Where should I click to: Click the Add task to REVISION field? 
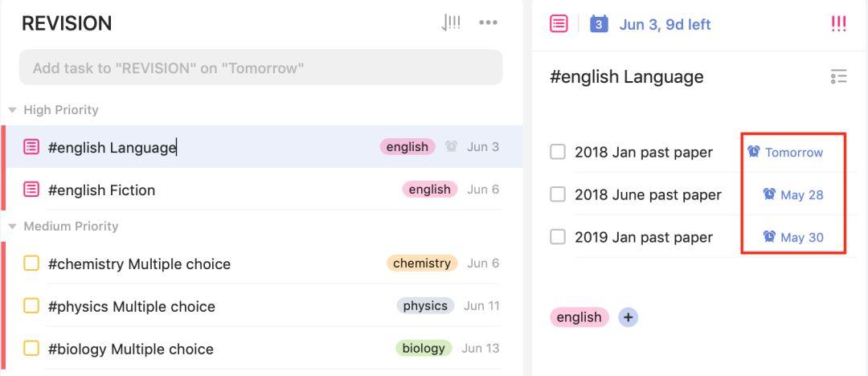pos(260,68)
